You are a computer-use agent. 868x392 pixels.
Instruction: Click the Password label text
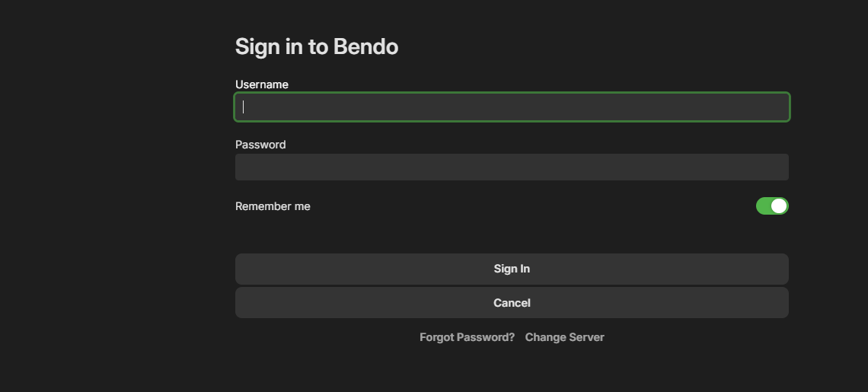point(260,145)
